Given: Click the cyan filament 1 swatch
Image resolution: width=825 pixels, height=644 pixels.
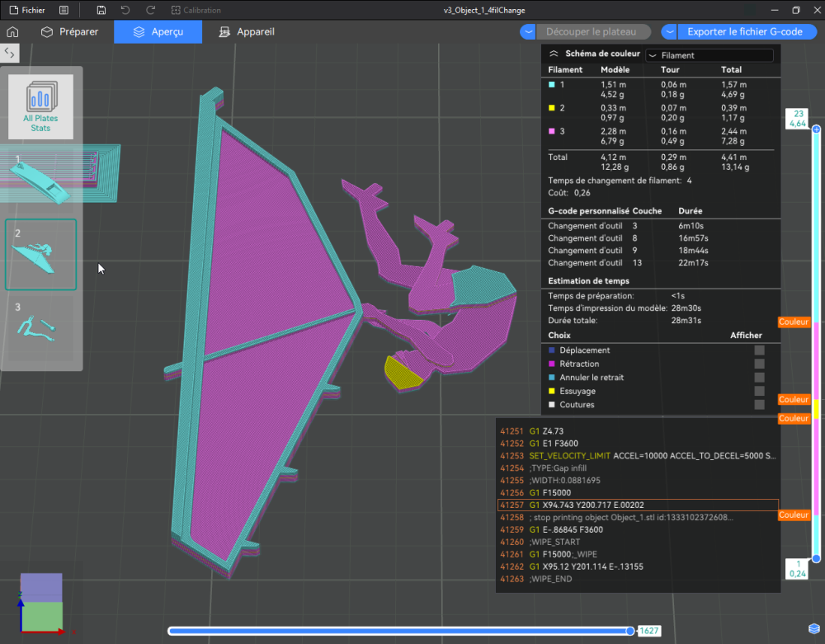Looking at the screenshot, I should tap(552, 85).
